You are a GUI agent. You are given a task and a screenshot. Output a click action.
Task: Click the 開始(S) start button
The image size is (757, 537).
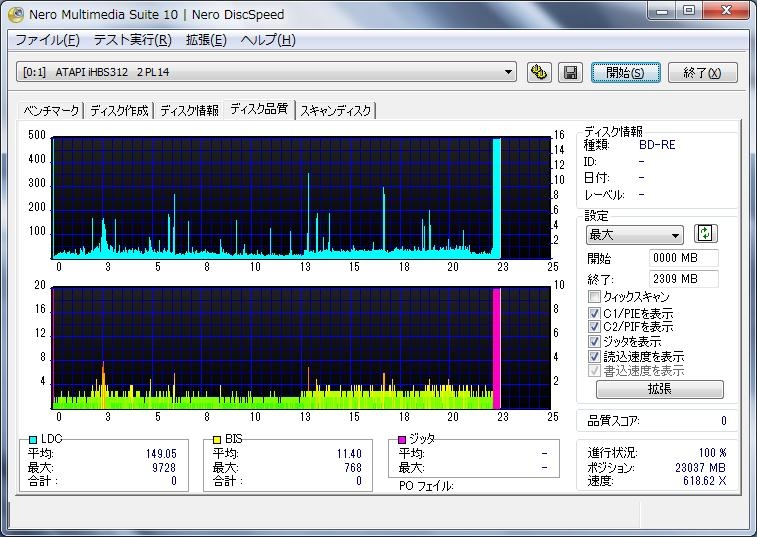coord(625,72)
